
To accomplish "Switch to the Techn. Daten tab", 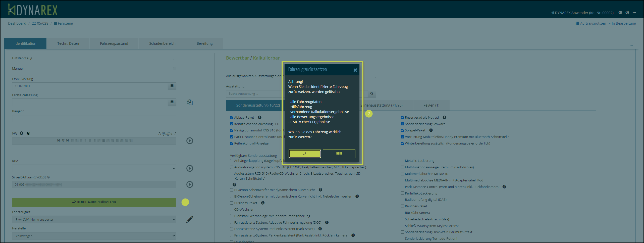I will pos(68,43).
